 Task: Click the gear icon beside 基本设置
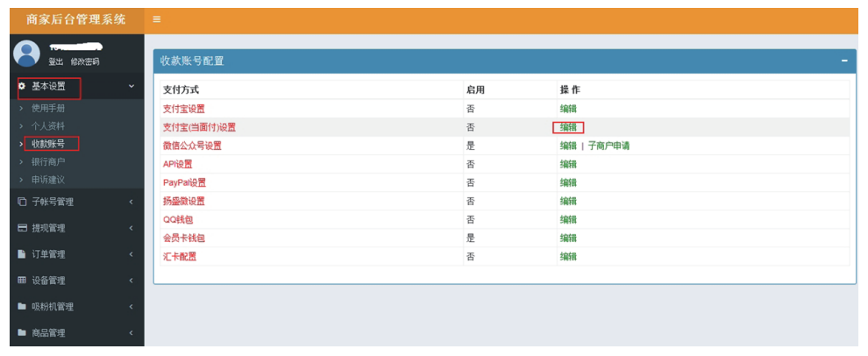click(x=22, y=87)
